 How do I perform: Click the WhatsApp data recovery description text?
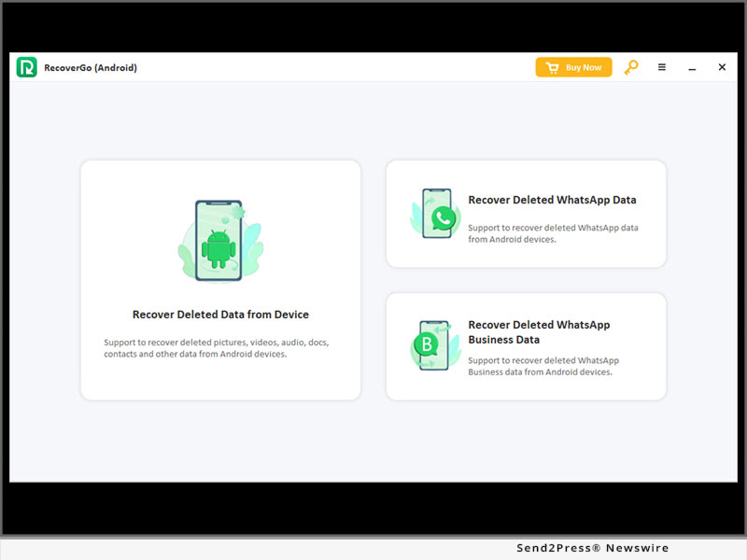(x=553, y=233)
